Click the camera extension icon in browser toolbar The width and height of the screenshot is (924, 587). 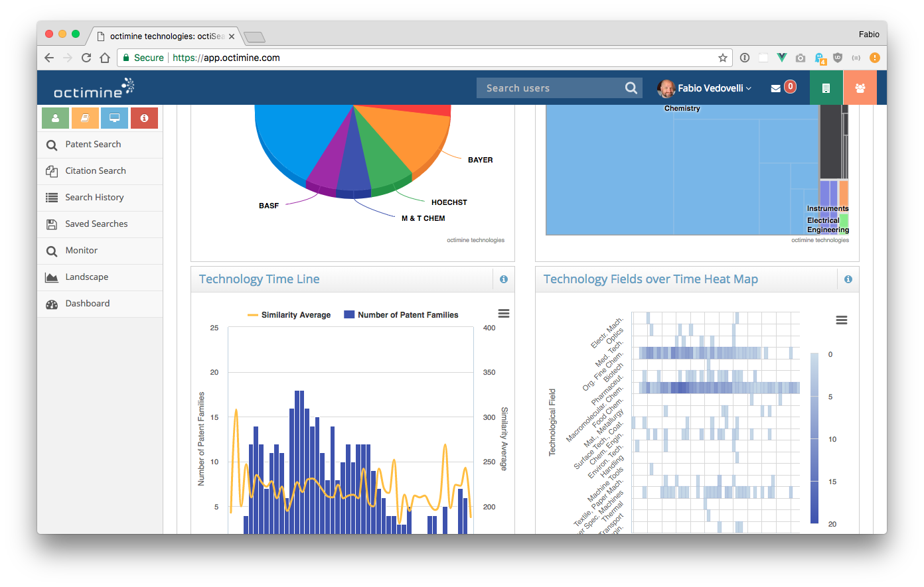[x=801, y=58]
